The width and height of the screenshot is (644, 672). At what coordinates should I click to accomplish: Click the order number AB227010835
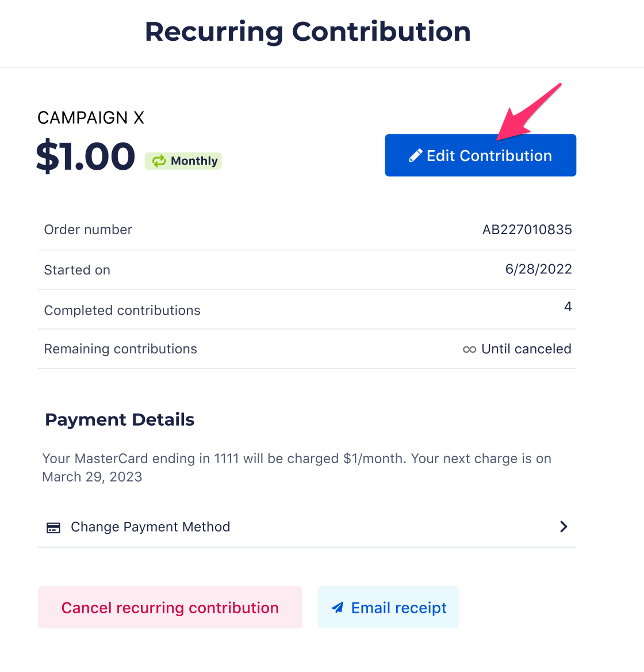[527, 230]
